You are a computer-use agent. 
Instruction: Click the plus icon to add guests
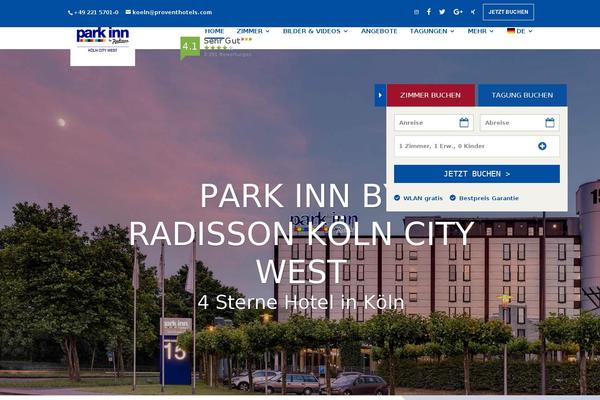[x=542, y=146]
